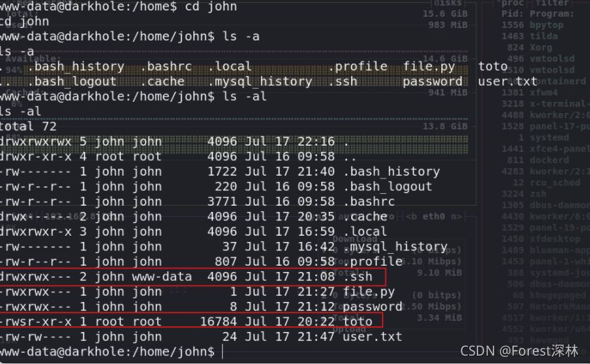Click password name in the long listing

373,307
